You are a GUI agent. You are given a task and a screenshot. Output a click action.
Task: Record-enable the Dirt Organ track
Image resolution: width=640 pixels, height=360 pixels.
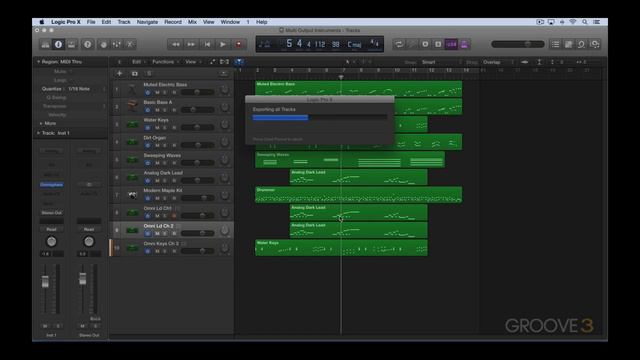pyautogui.click(x=174, y=145)
